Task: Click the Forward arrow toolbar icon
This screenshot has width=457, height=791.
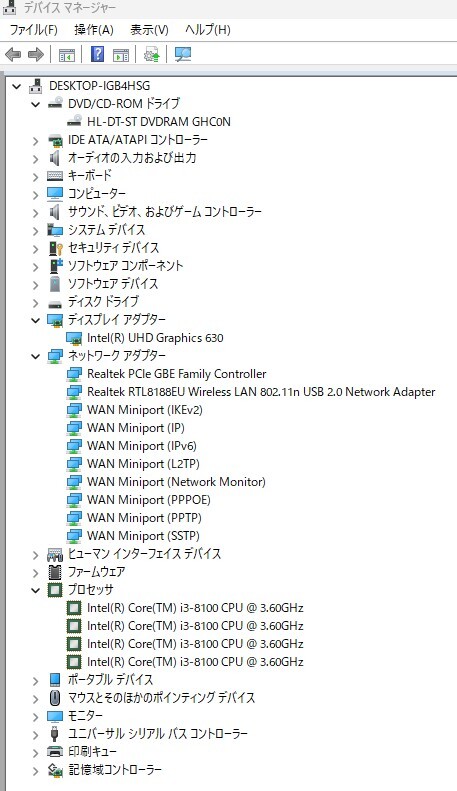Action: tap(36, 54)
